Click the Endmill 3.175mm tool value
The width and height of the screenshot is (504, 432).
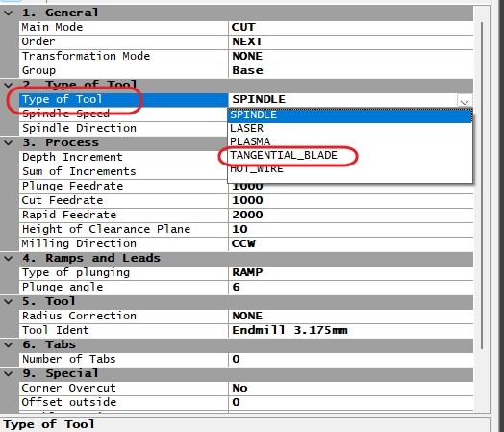tap(290, 330)
